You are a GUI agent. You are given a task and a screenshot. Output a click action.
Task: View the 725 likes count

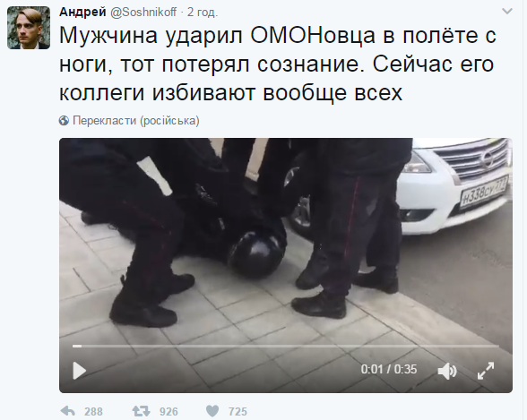(238, 411)
